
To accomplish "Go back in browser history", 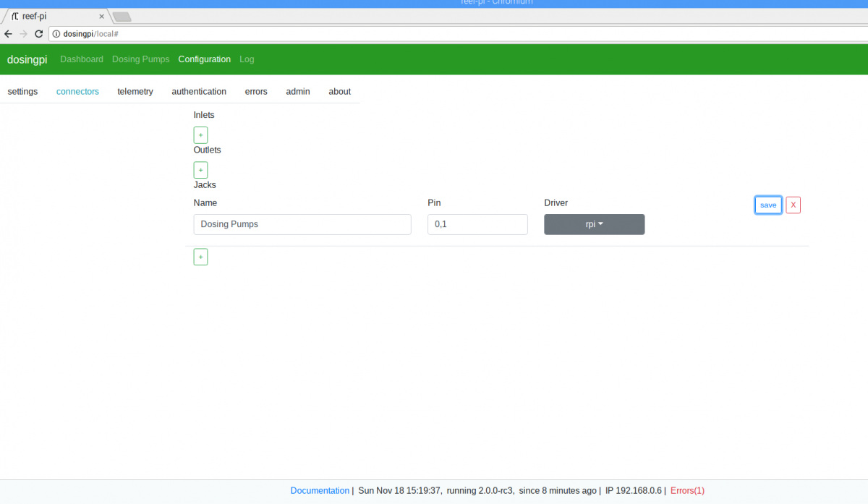I will coord(9,34).
